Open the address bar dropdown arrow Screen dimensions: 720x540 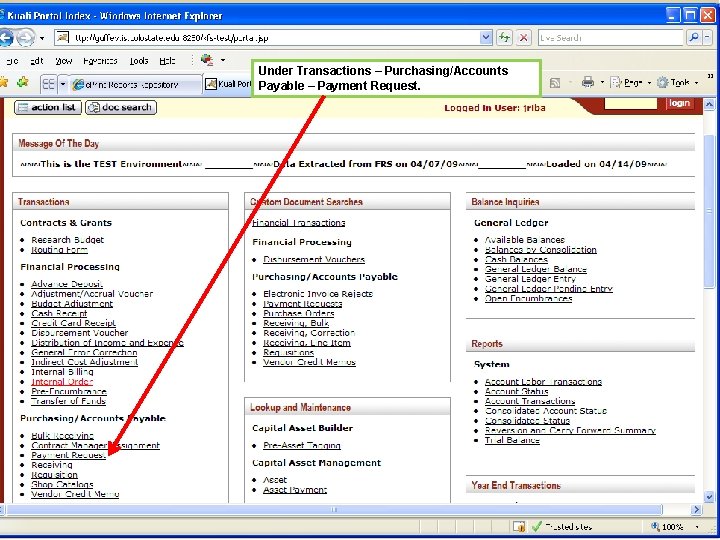click(486, 38)
